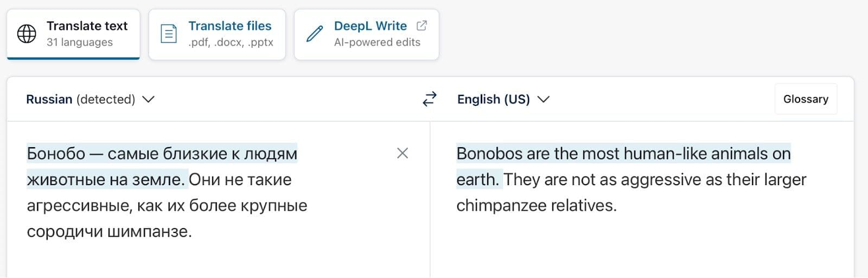Place cursor after the source word "шимпанзе."
The width and height of the screenshot is (868, 278).
193,232
